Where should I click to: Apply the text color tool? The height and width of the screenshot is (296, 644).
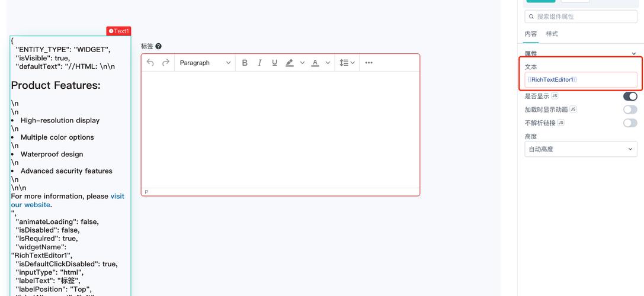tap(315, 63)
